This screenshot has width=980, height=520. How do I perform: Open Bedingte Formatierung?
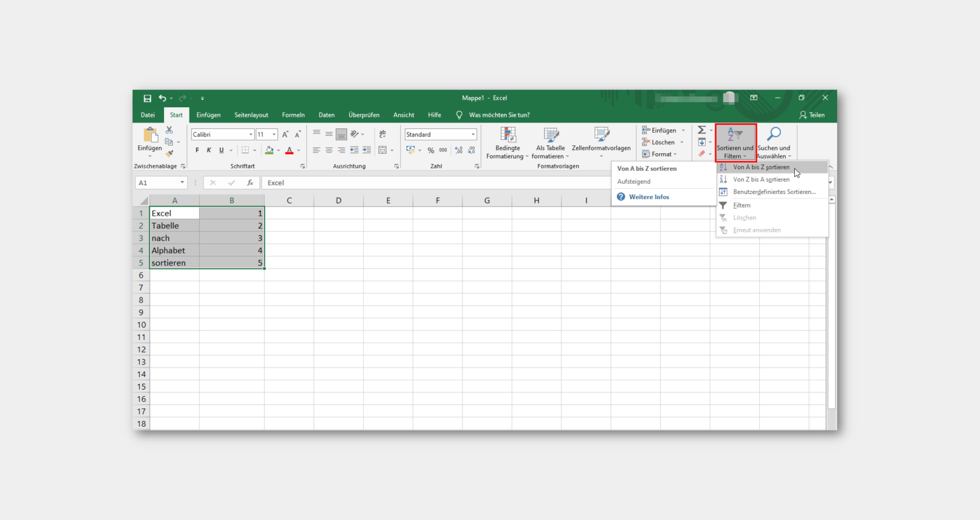(x=508, y=143)
